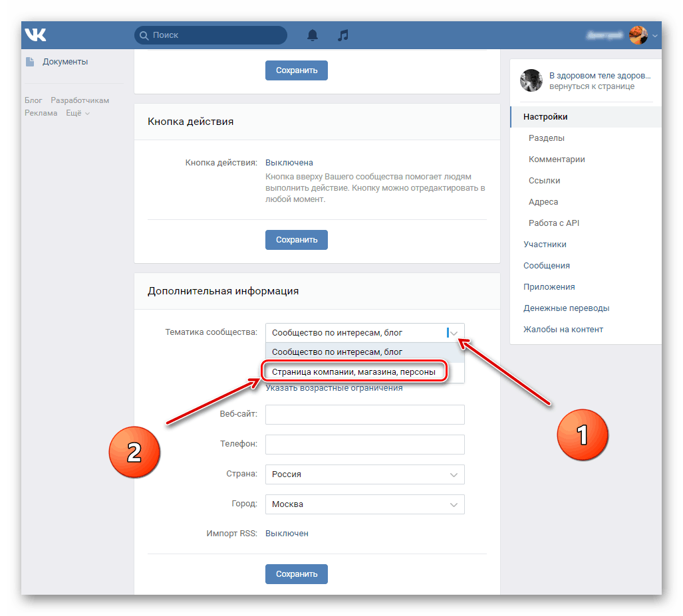Click the Кнопка действия section heading

(190, 122)
